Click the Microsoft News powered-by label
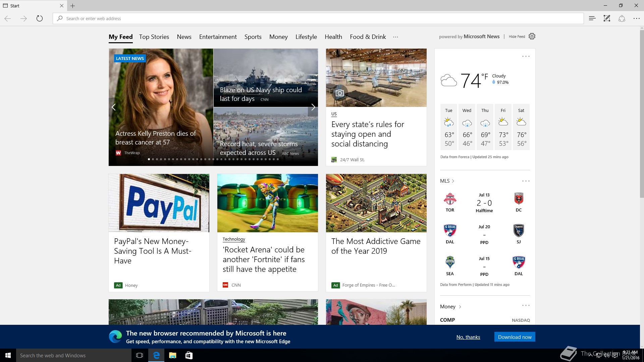644x362 pixels. (x=469, y=37)
